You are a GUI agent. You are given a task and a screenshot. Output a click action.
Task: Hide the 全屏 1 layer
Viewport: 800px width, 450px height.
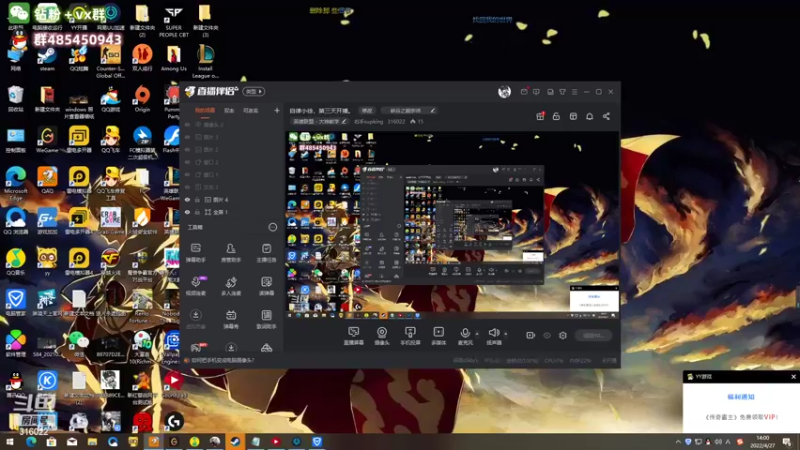[x=187, y=212]
